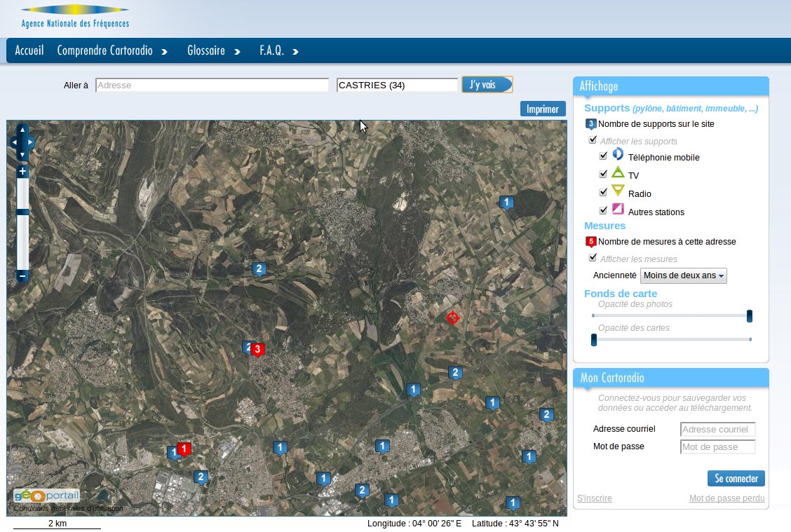791x532 pixels.
Task: Click the map zoom out minus button
Action: 22,276
